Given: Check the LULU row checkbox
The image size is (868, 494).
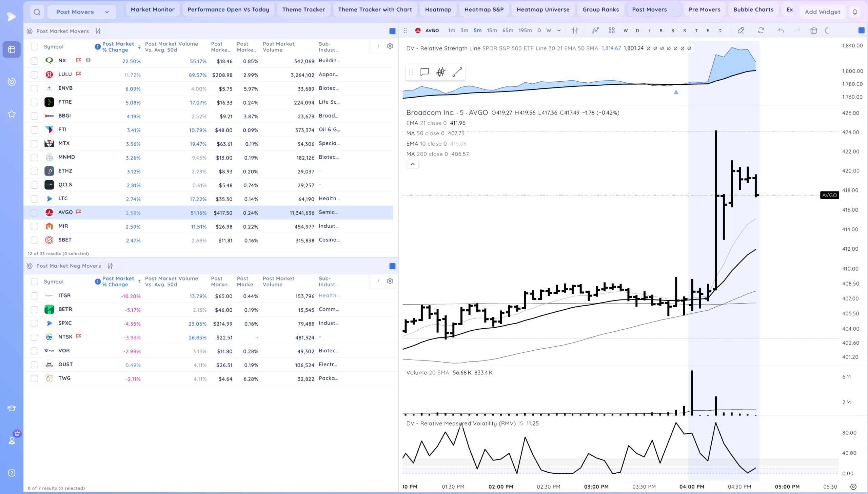Looking at the screenshot, I should point(34,75).
